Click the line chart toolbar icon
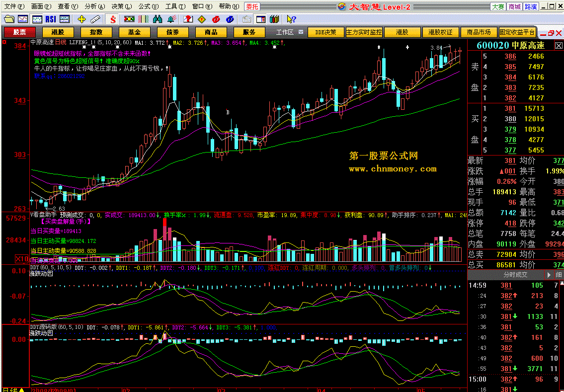564x392 pixels. click(23, 19)
